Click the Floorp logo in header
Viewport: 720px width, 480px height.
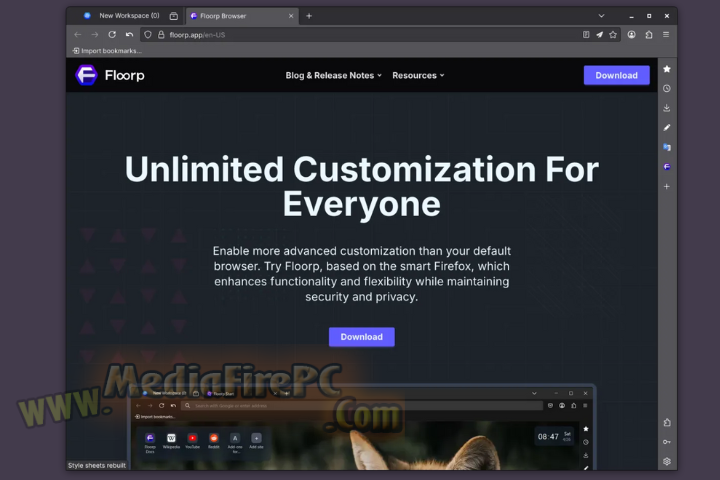click(x=110, y=75)
